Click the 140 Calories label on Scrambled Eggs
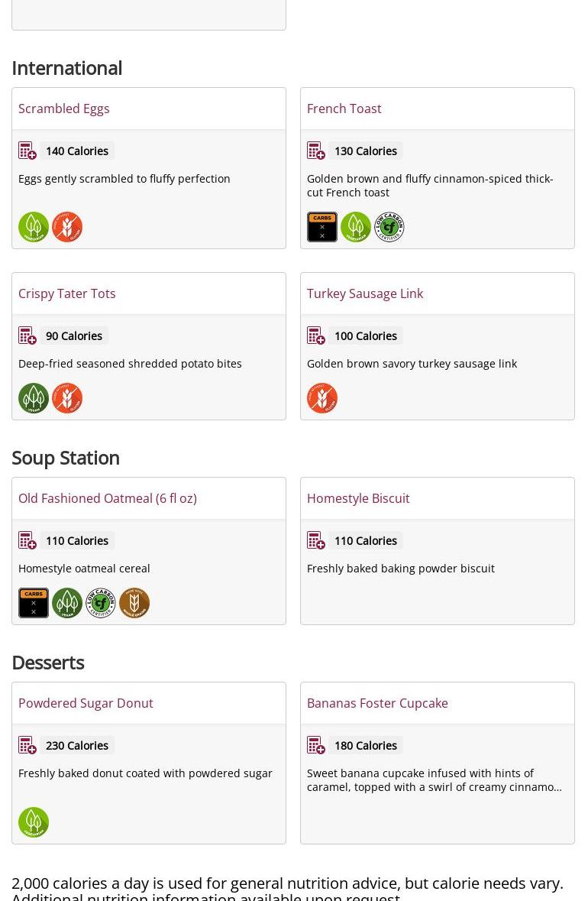The width and height of the screenshot is (588, 901). [x=77, y=151]
